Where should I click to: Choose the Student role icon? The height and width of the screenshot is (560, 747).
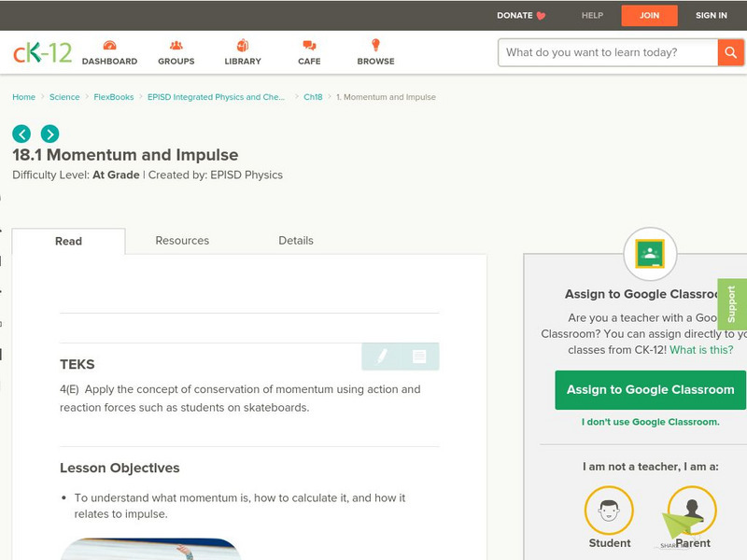(609, 511)
